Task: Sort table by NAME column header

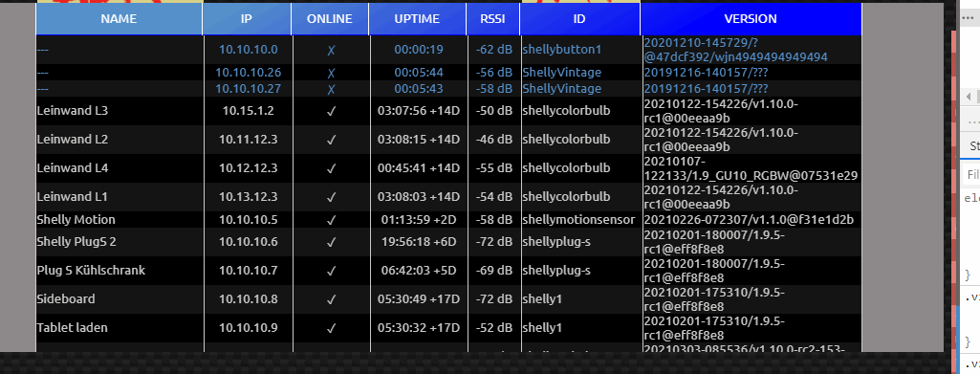Action: [119, 19]
